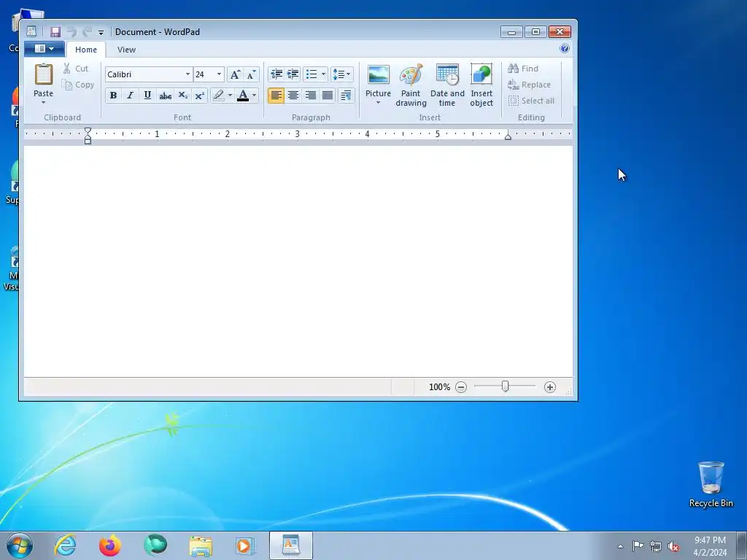Launch Internet Explorer from the taskbar
Viewport: 747px width, 560px height.
(x=65, y=545)
